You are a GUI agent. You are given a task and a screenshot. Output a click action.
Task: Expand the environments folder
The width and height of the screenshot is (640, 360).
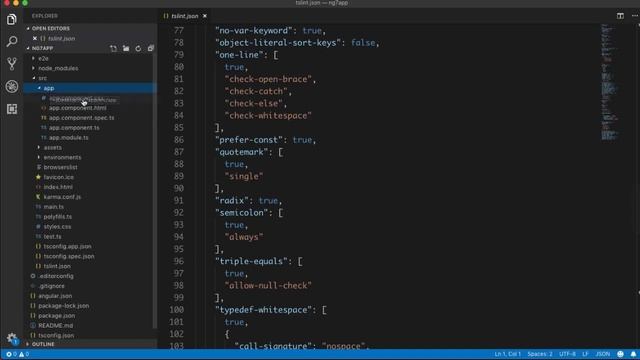tap(62, 157)
